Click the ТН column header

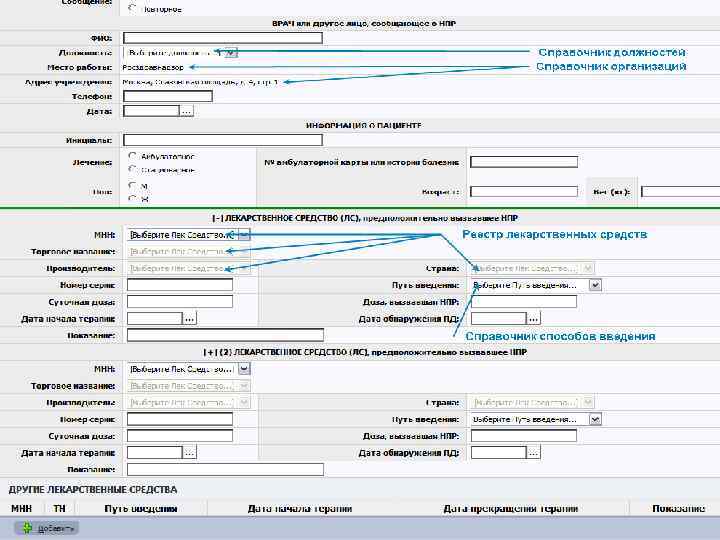[59, 509]
